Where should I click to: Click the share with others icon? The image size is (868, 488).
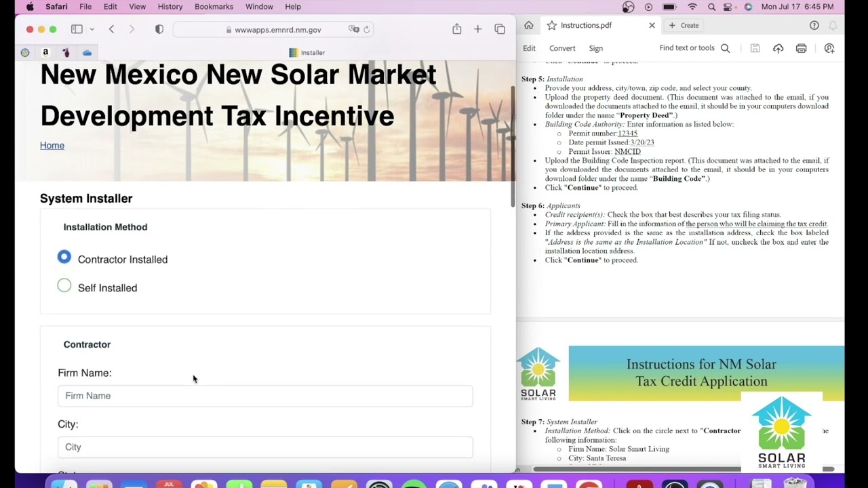click(829, 48)
